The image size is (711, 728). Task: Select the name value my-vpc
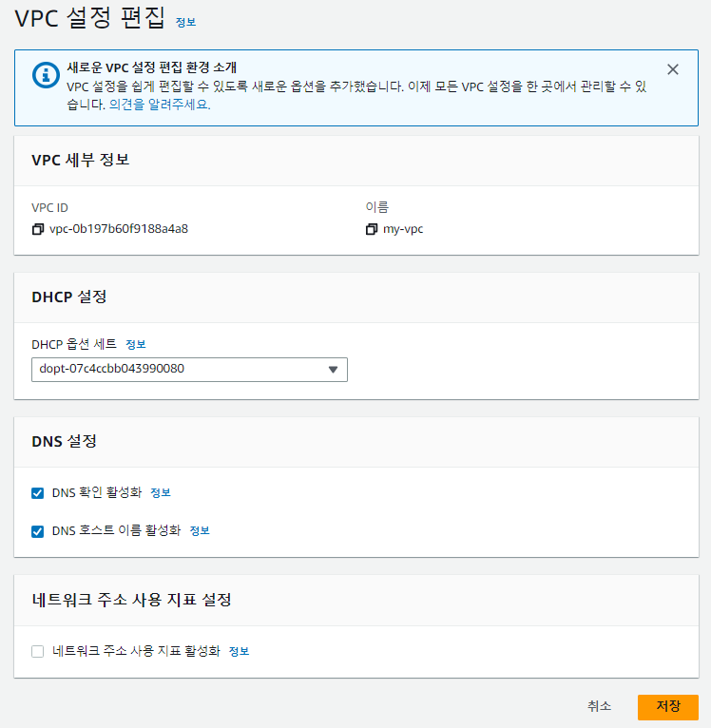point(403,229)
